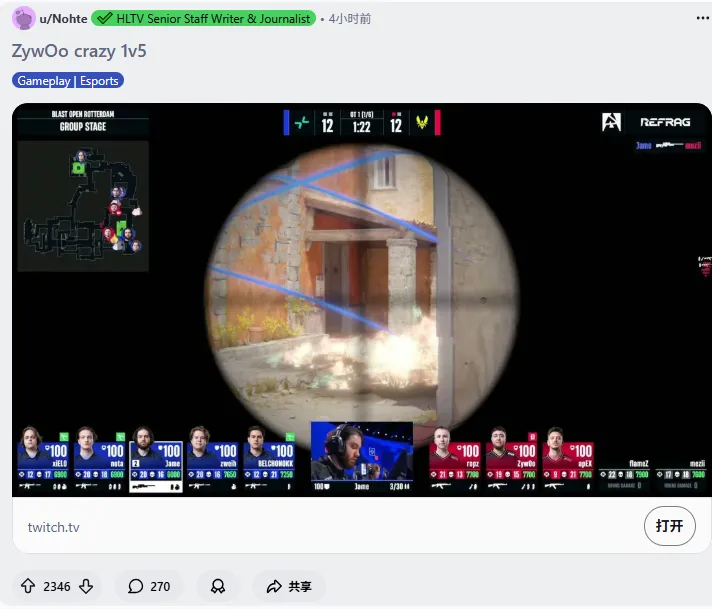
Task: Click the minimap in the video preview
Action: point(83,205)
